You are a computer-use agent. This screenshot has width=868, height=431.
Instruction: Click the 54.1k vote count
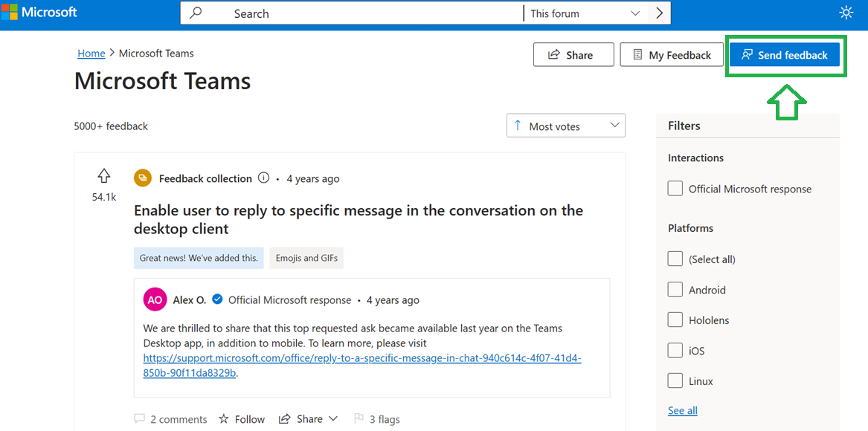[104, 196]
